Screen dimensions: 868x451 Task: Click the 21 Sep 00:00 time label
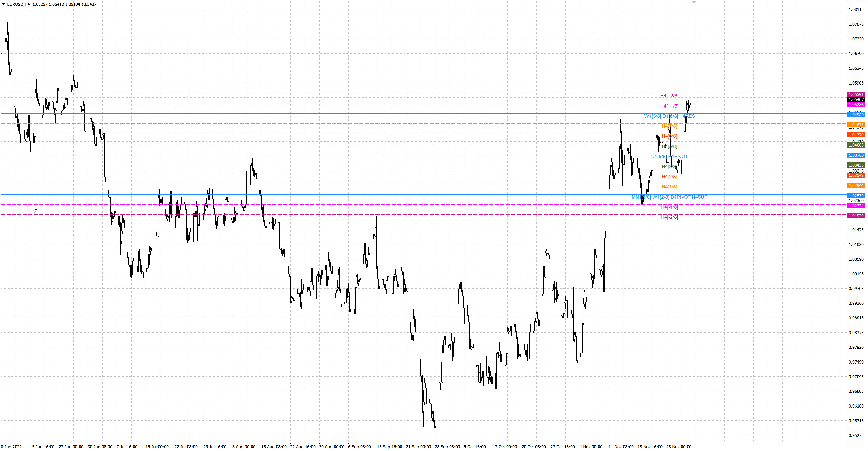pyautogui.click(x=418, y=447)
